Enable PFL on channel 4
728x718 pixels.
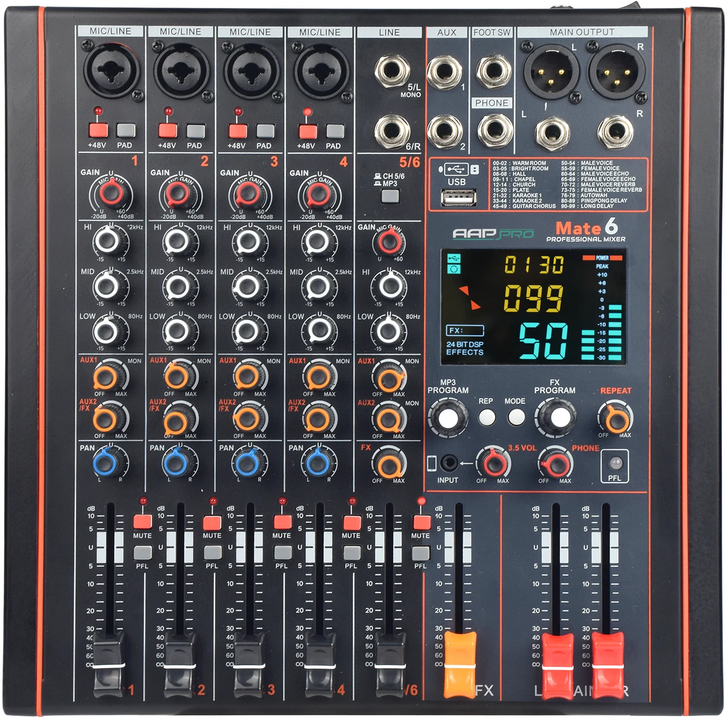(x=351, y=553)
